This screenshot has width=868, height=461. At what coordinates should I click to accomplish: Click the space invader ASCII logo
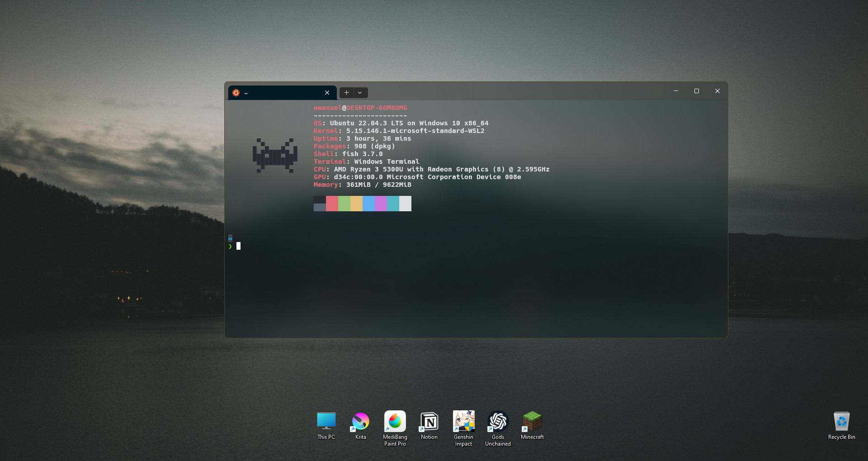point(275,156)
